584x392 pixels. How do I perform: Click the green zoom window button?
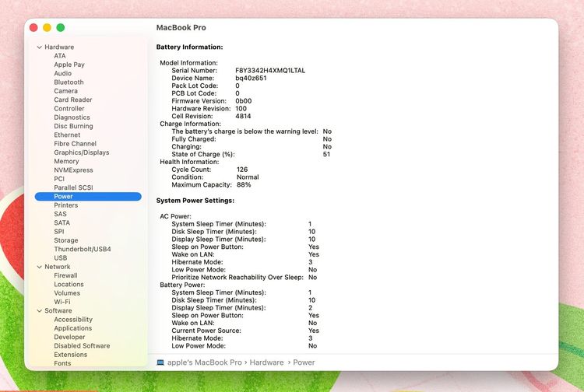click(x=60, y=27)
